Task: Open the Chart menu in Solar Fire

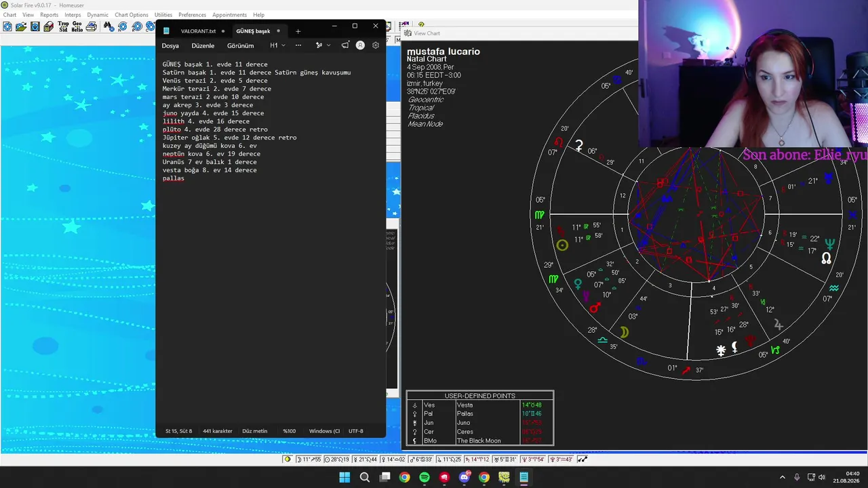Action: click(9, 14)
